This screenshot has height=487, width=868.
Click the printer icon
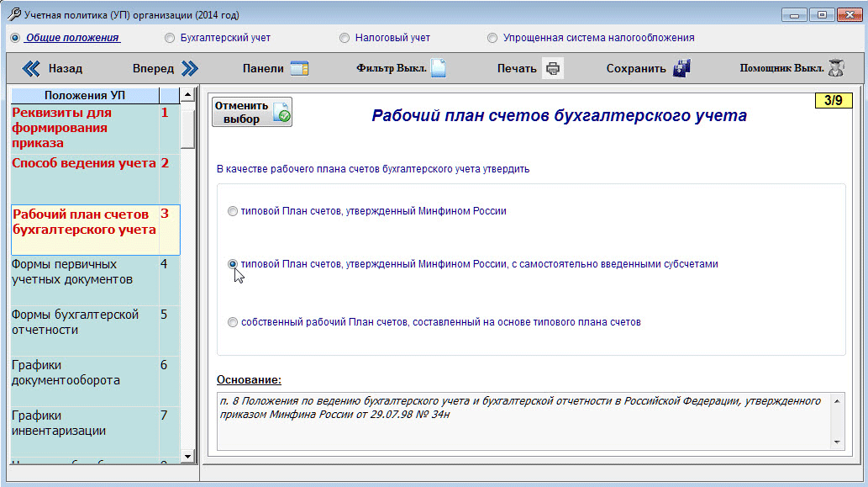552,69
